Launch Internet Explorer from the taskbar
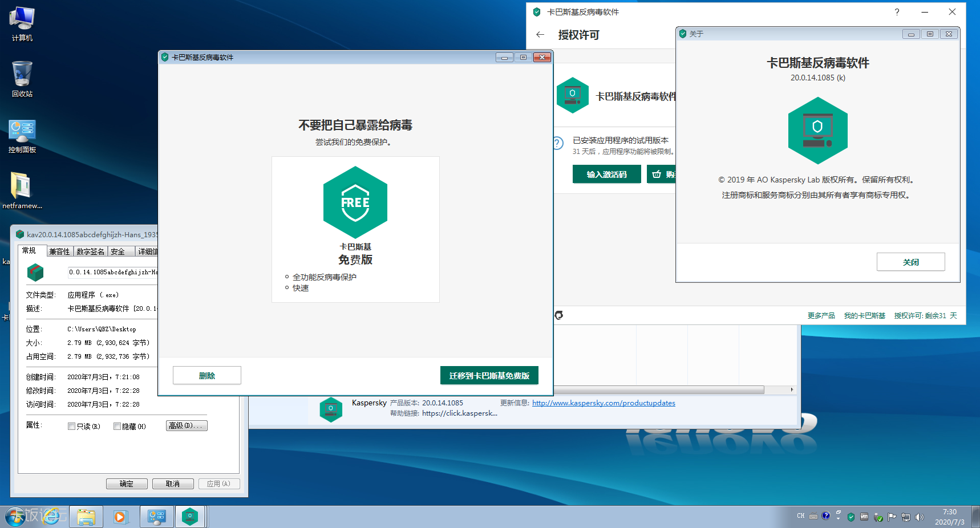The height and width of the screenshot is (528, 980). tap(51, 517)
